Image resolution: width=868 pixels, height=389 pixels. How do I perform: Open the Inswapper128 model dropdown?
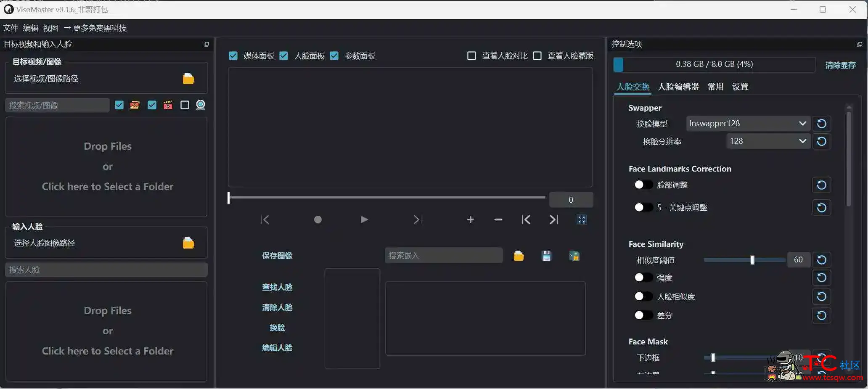point(748,124)
